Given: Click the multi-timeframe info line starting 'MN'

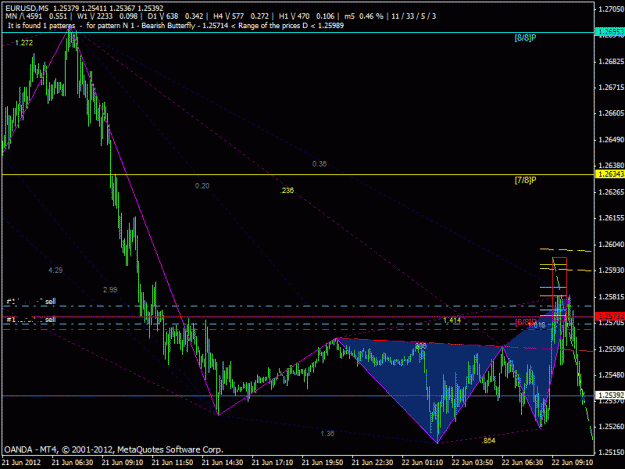Looking at the screenshot, I should coord(221,16).
